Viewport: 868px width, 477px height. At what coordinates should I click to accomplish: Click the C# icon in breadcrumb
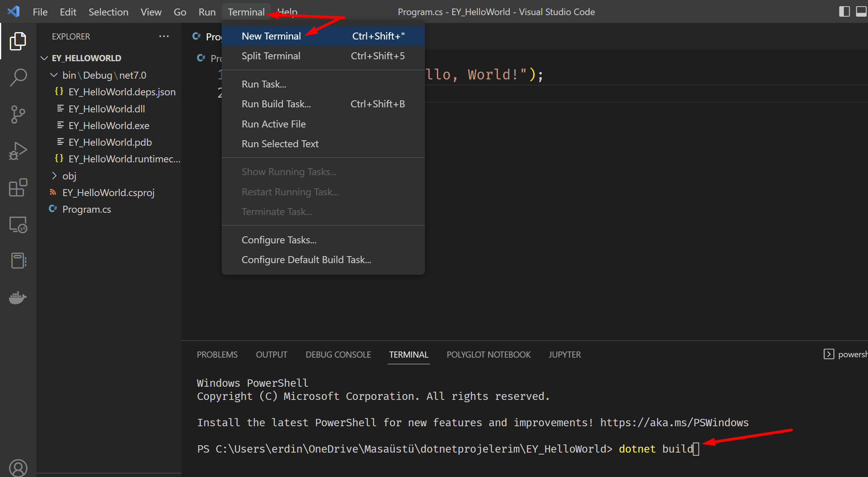(x=201, y=58)
